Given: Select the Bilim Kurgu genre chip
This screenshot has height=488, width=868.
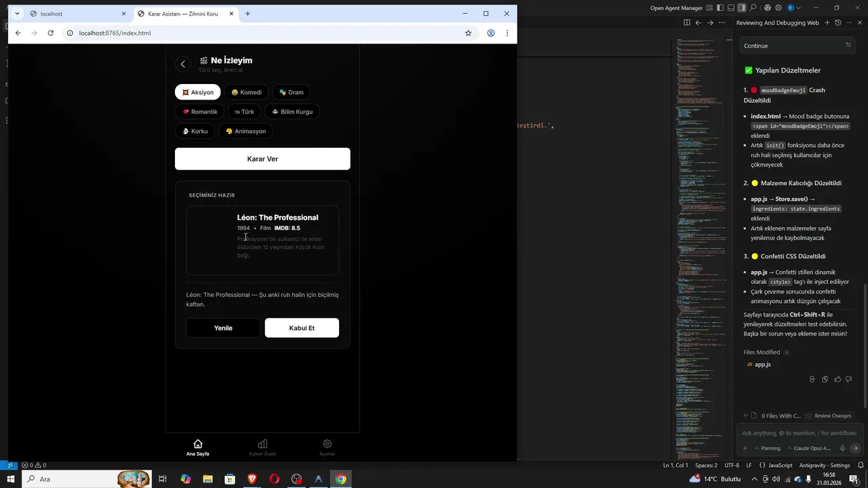Looking at the screenshot, I should click(x=292, y=112).
